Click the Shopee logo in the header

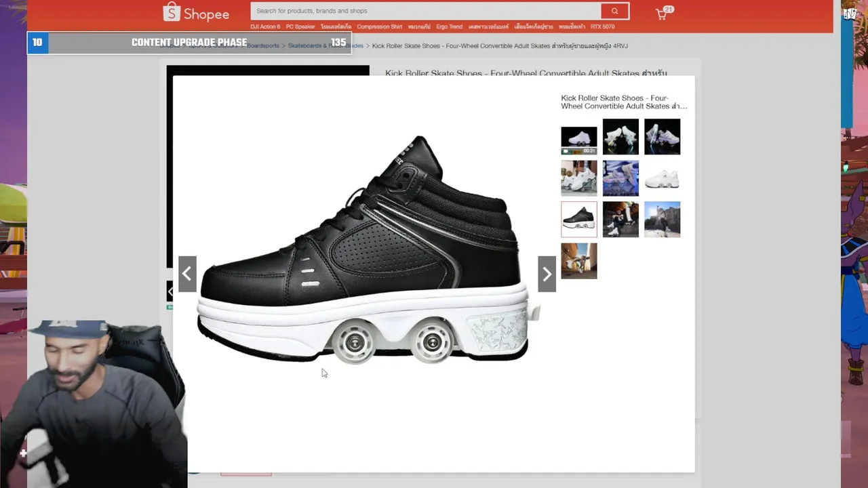tap(196, 12)
